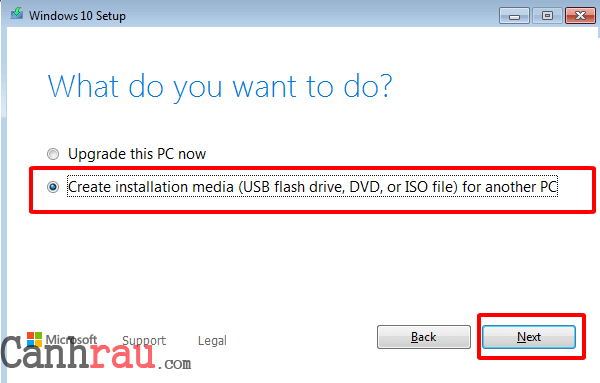Click the 'Windows 10 Setup' title text
Screen dimensions: 600x383
click(77, 16)
